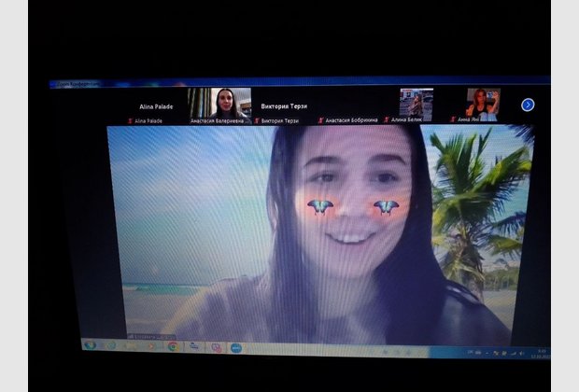Open the blue Zoom icon in the taskbar
The height and width of the screenshot is (392, 579).
click(236, 348)
